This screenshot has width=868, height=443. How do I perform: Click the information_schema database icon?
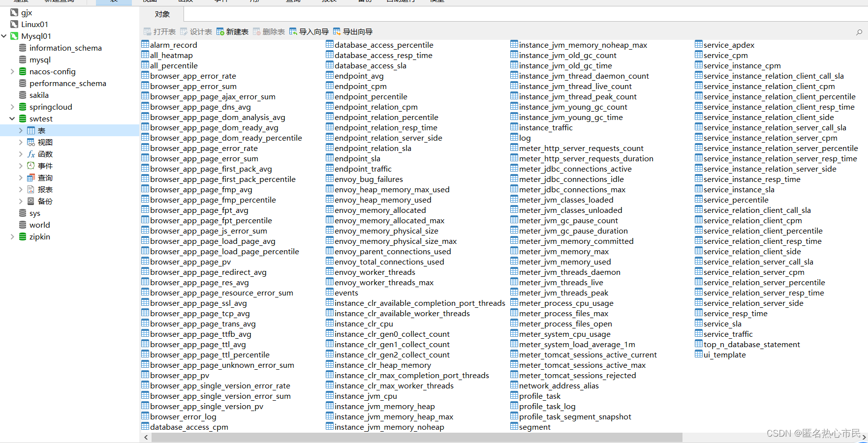tap(23, 48)
